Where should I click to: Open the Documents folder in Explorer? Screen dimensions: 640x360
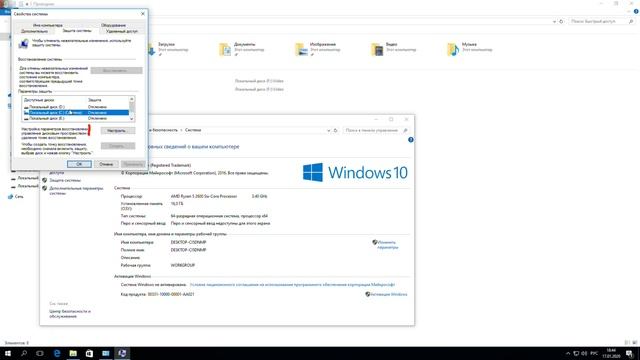242,49
